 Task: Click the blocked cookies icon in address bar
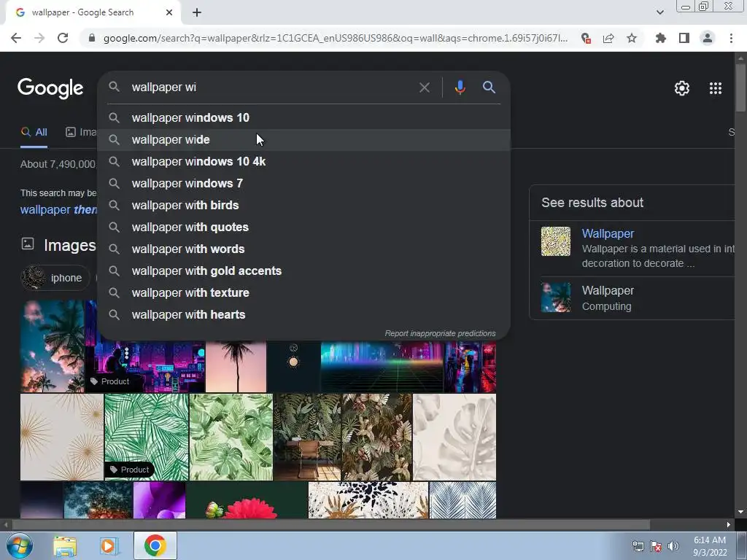[x=586, y=38]
